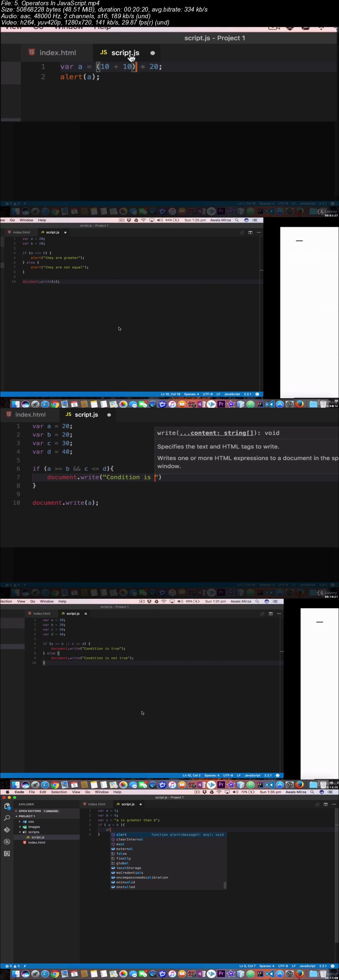
Task: Click Spotlight magnifier beside Sun 1:25 pm
Action: pos(237,220)
